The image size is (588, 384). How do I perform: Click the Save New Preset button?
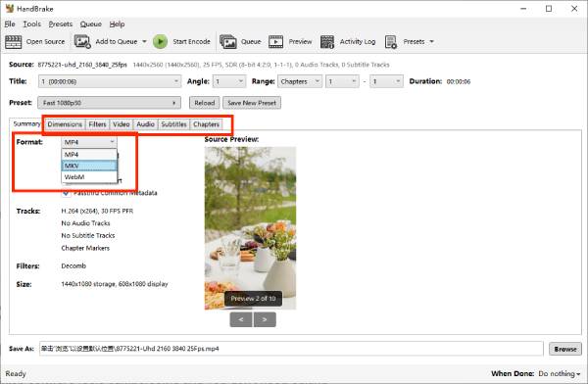coord(252,103)
